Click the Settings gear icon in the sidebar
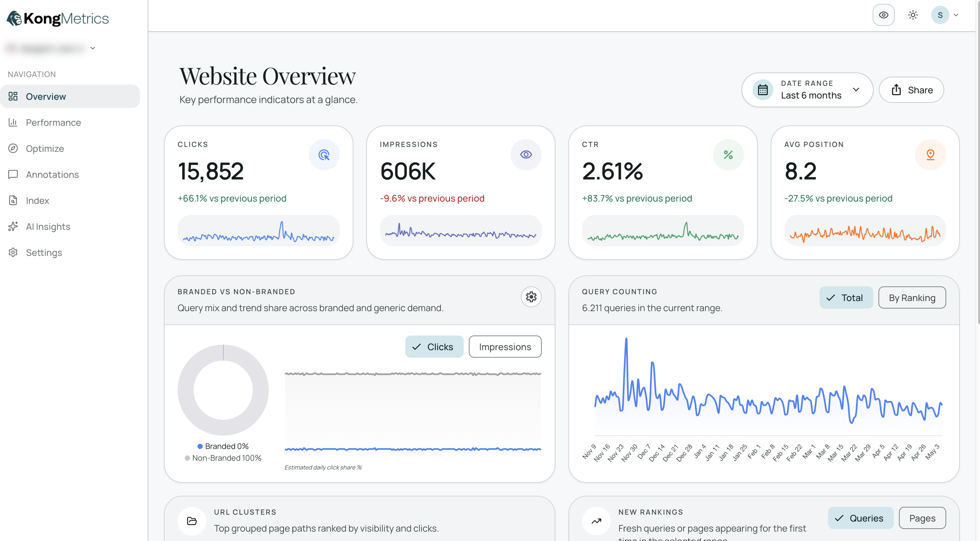 [x=13, y=252]
